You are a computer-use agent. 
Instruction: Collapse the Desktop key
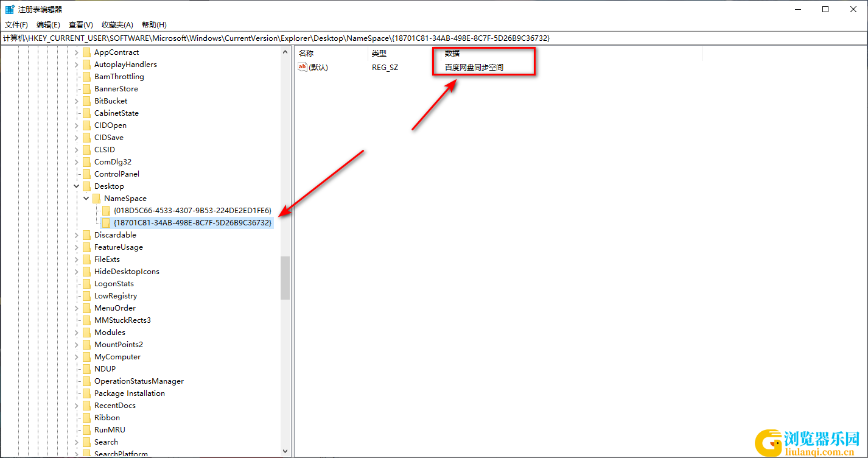76,186
